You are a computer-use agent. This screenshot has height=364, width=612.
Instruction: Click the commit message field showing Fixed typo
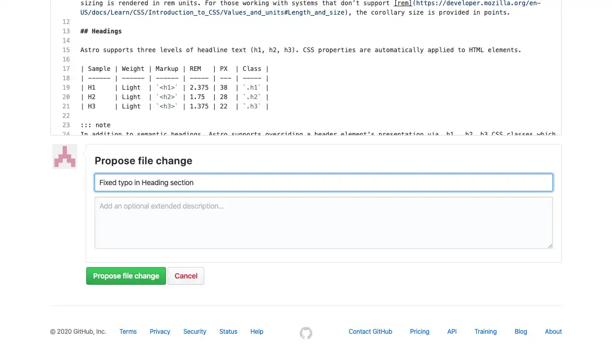tap(324, 183)
